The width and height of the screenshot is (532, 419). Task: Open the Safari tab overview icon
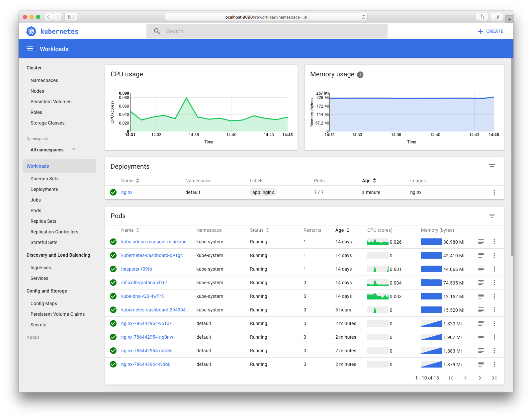click(497, 17)
